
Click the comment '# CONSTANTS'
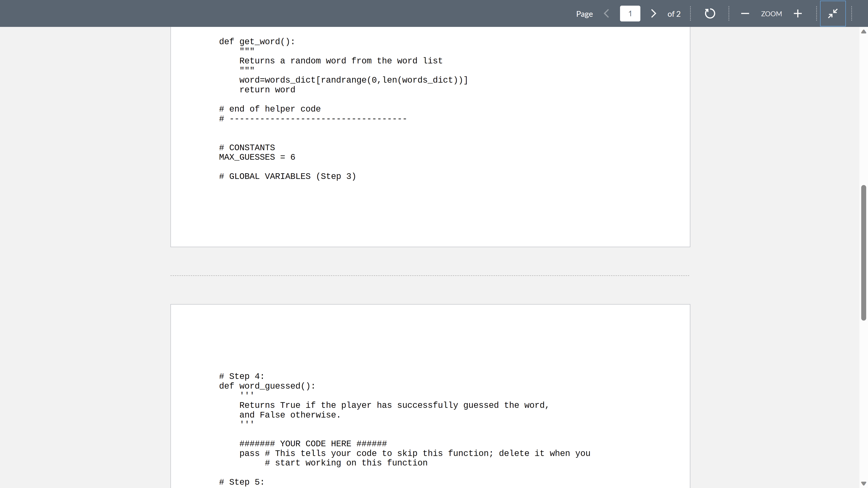(x=247, y=148)
